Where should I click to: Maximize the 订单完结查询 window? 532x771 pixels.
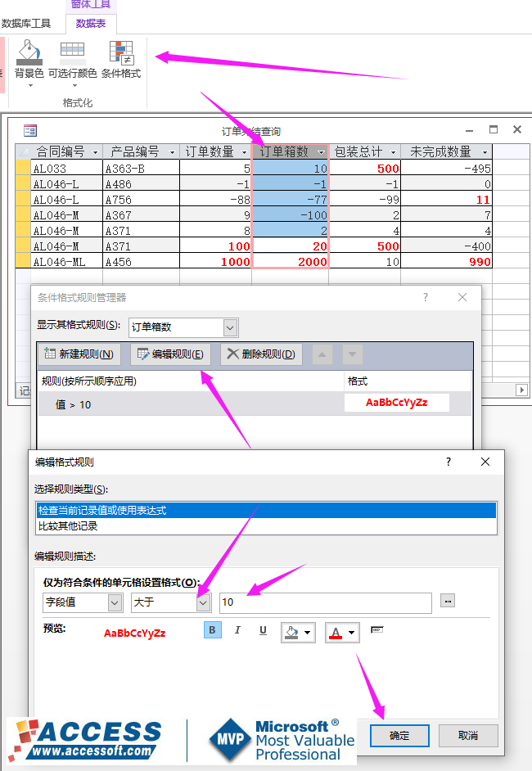coord(494,129)
